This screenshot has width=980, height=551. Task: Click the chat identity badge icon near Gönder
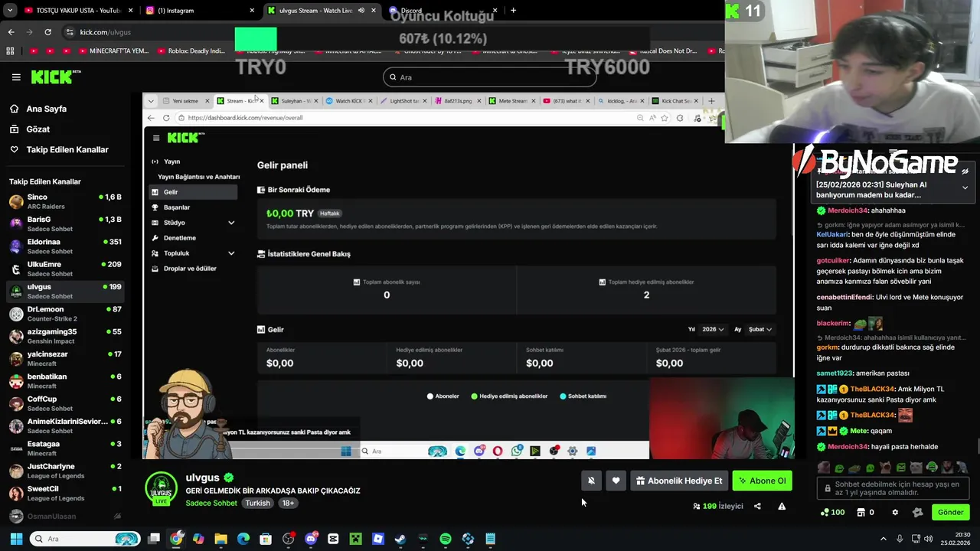pyautogui.click(x=917, y=512)
